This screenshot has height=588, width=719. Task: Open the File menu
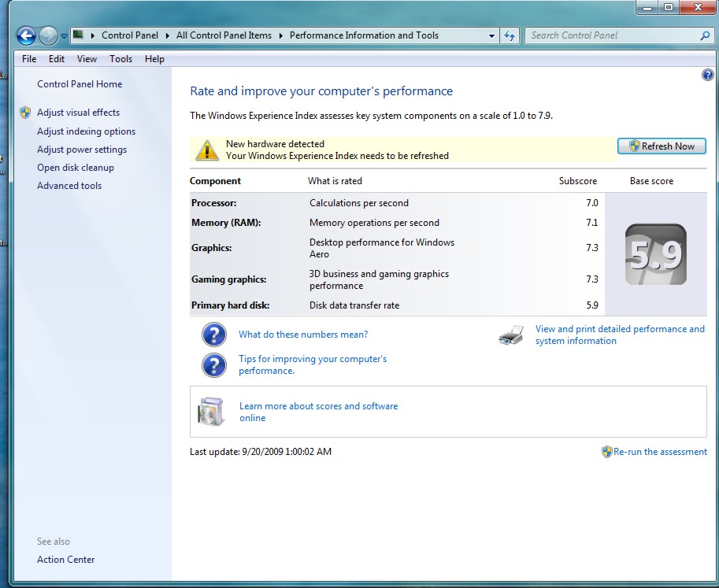click(x=29, y=59)
